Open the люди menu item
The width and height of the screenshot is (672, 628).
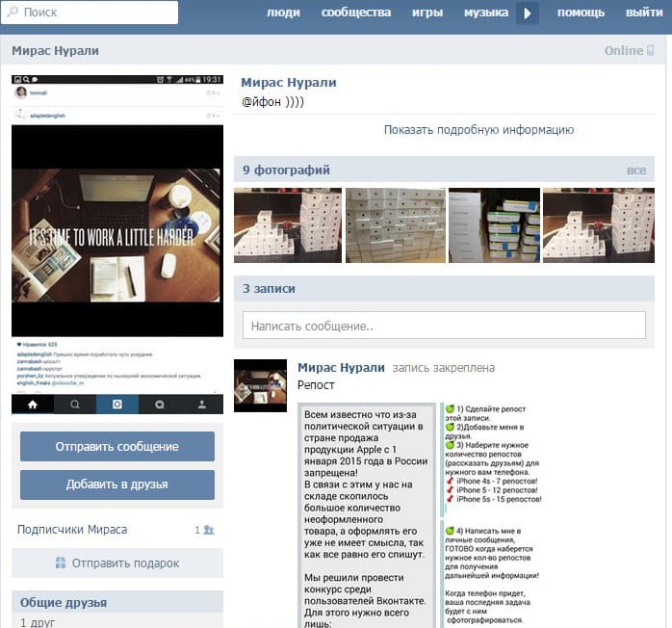coord(283,13)
